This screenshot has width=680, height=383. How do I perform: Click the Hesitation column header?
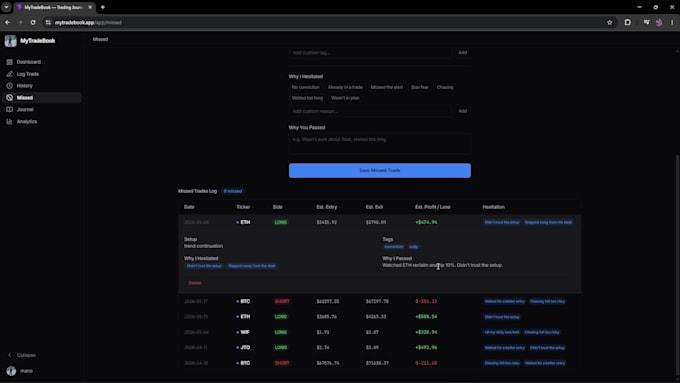(x=494, y=207)
